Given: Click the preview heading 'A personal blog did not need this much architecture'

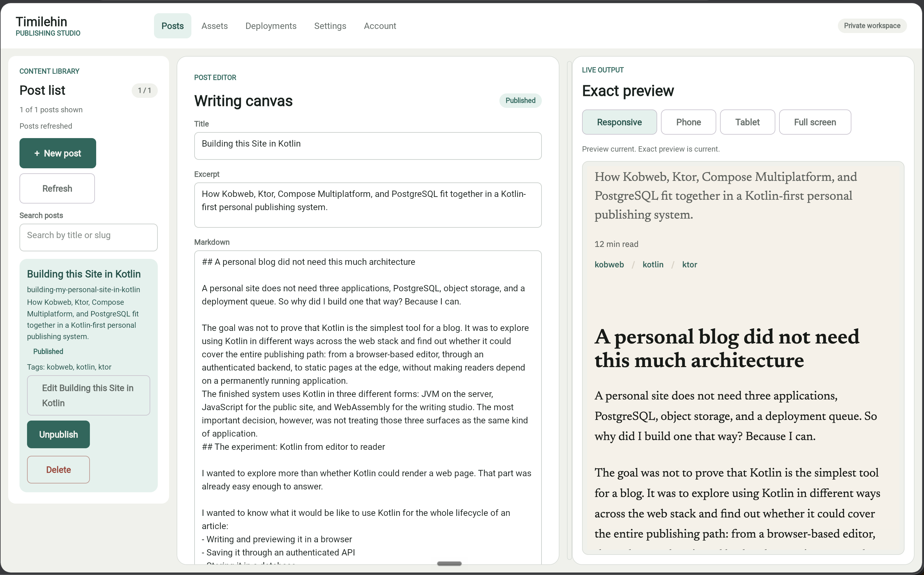Looking at the screenshot, I should [727, 348].
